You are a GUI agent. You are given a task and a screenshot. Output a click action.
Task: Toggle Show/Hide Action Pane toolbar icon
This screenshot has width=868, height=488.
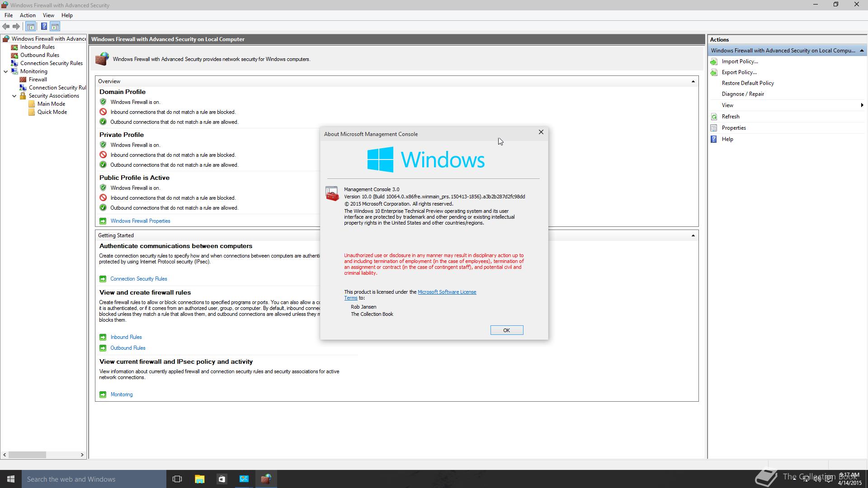(55, 27)
